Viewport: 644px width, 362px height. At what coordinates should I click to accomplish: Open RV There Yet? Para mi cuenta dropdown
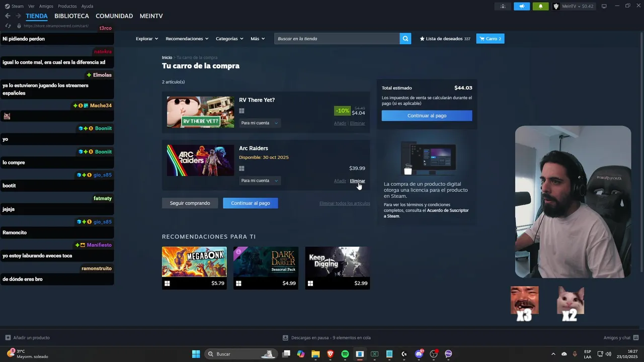(x=259, y=123)
